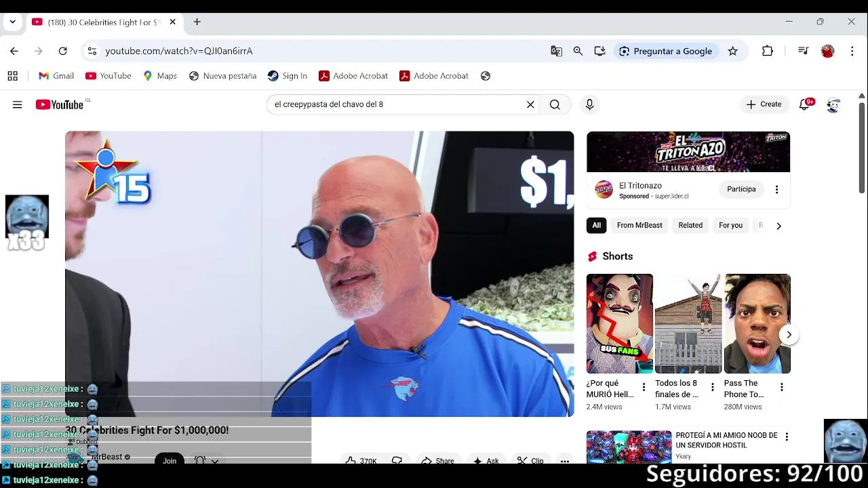868x488 pixels.
Task: Open options for Todos los 8 short
Action: tap(712, 387)
